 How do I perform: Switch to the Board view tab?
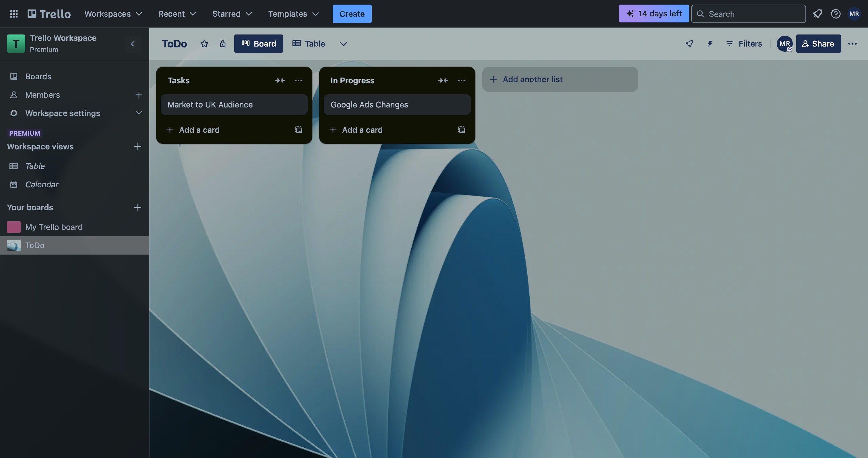coord(258,43)
